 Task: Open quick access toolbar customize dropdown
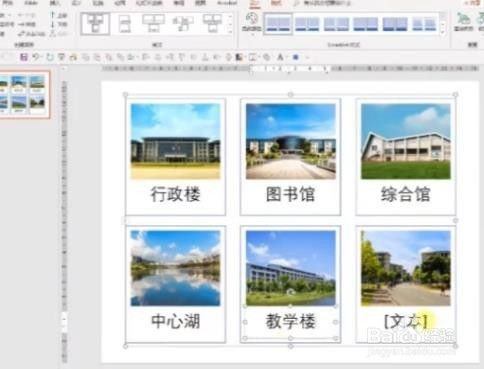307,57
